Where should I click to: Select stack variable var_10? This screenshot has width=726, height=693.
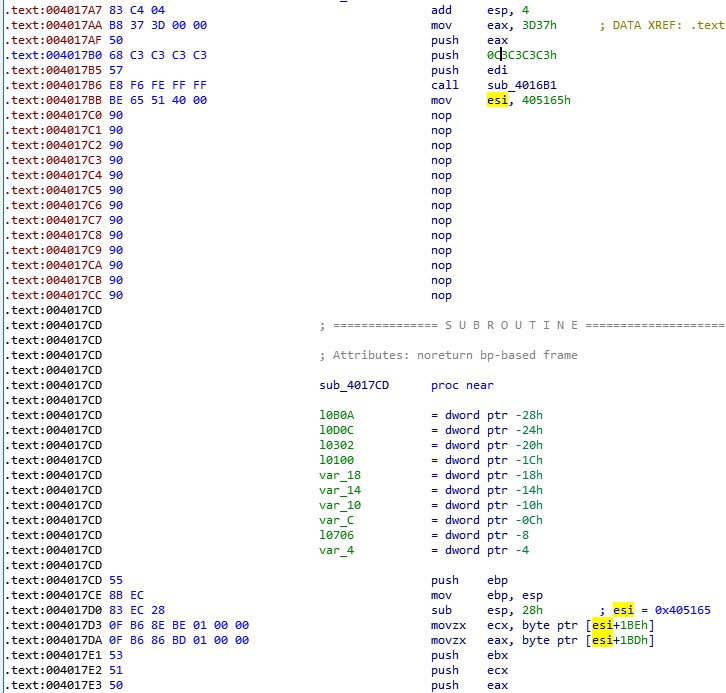coord(340,505)
